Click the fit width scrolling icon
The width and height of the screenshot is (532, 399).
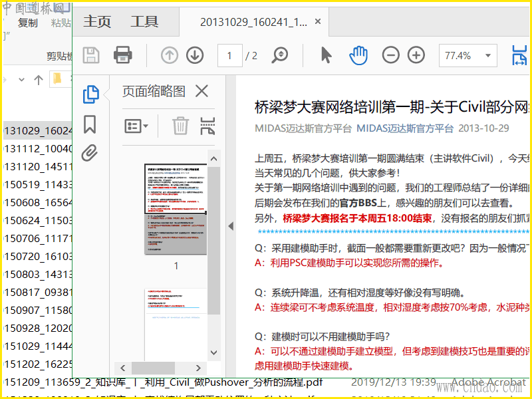pyautogui.click(x=519, y=55)
